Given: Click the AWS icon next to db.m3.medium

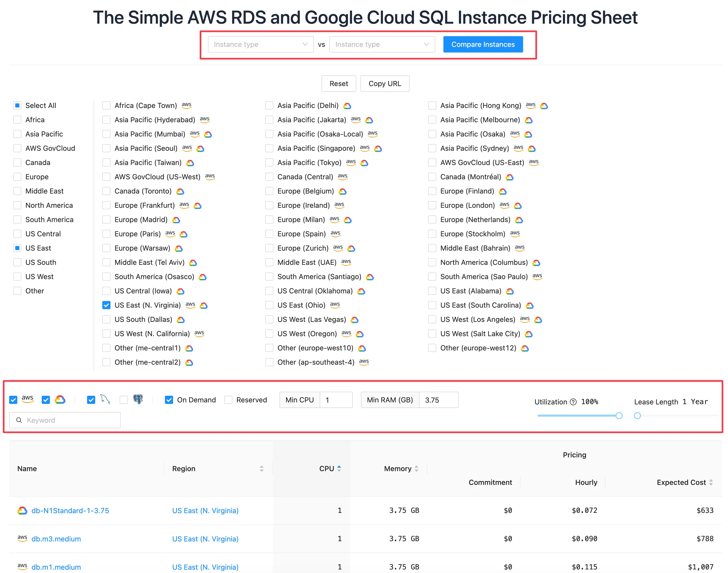Looking at the screenshot, I should [22, 538].
